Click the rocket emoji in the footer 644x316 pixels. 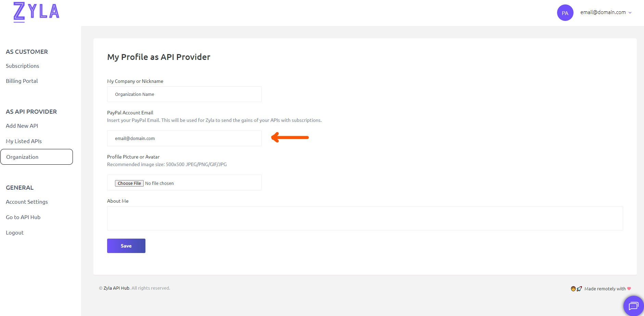click(x=579, y=289)
